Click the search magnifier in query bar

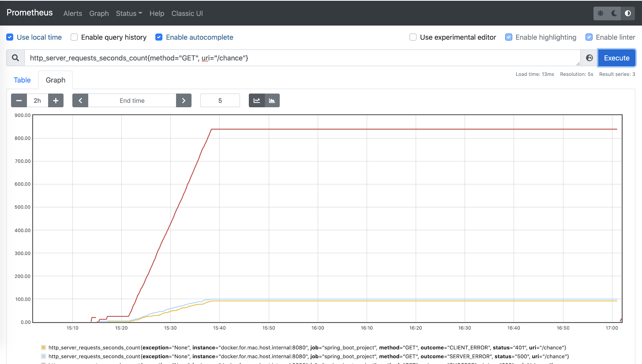(x=15, y=58)
